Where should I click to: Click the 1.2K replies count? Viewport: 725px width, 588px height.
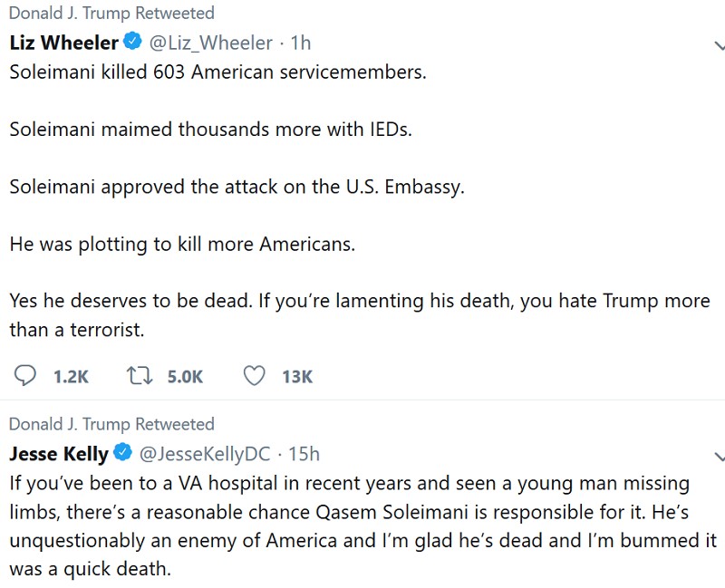click(x=71, y=377)
